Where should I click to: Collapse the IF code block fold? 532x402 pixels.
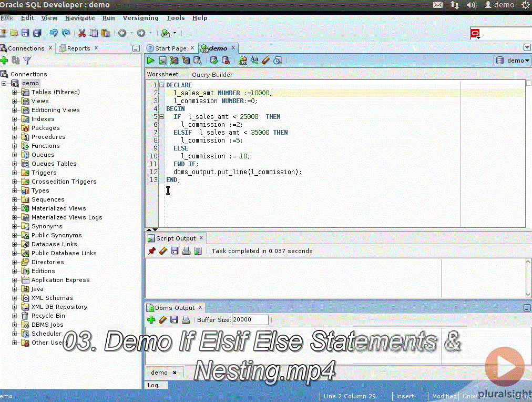point(162,116)
